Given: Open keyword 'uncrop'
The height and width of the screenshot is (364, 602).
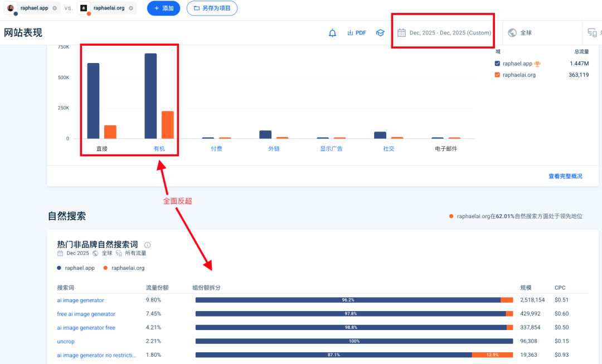Looking at the screenshot, I should [x=66, y=342].
